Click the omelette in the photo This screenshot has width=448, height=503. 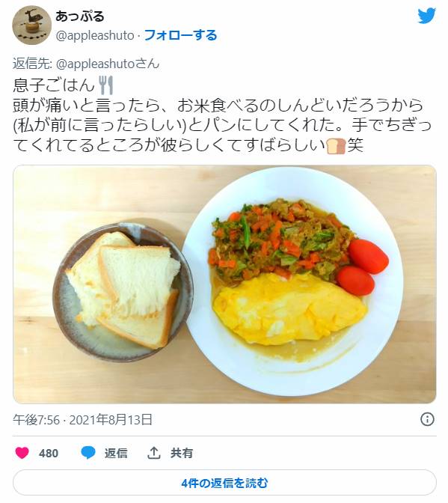(289, 308)
